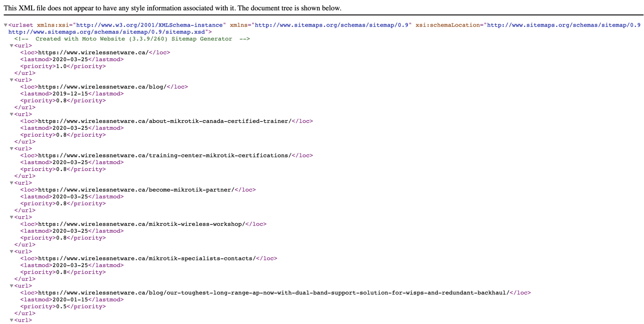This screenshot has width=644, height=324.
Task: Collapse url node for the long-range-ap blog post
Action: pyautogui.click(x=11, y=286)
